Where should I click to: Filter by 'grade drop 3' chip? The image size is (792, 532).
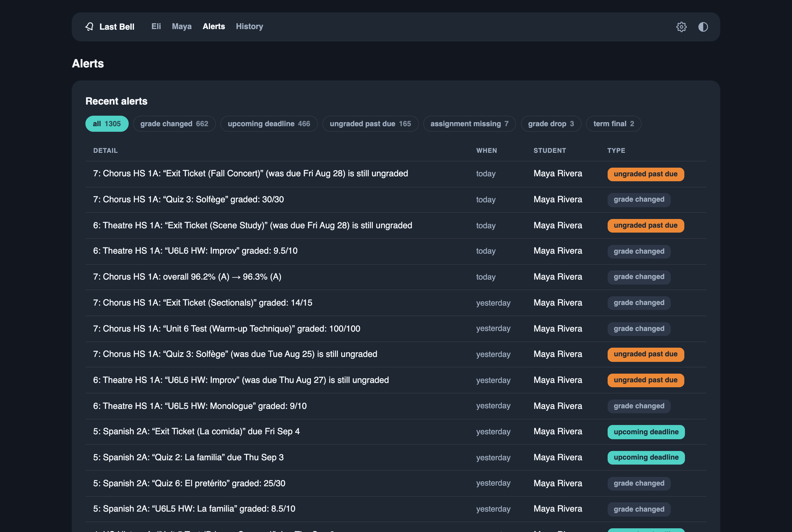point(551,124)
